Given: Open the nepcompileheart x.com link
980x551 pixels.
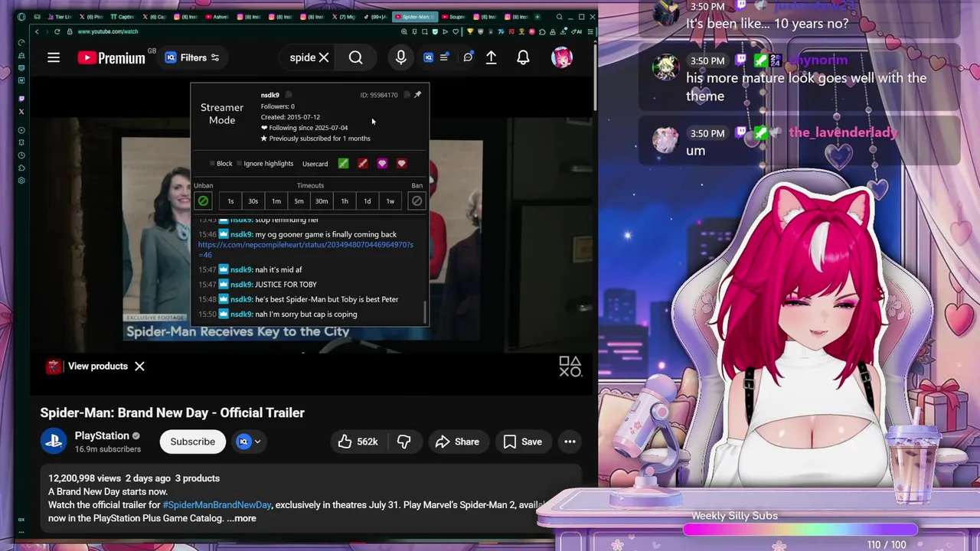Looking at the screenshot, I should tap(305, 249).
